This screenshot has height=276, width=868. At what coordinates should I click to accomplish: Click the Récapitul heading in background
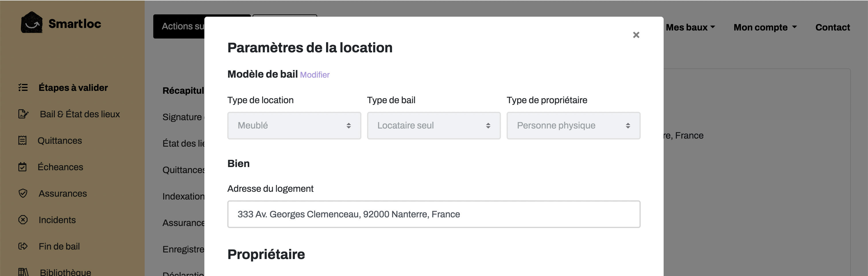(183, 91)
